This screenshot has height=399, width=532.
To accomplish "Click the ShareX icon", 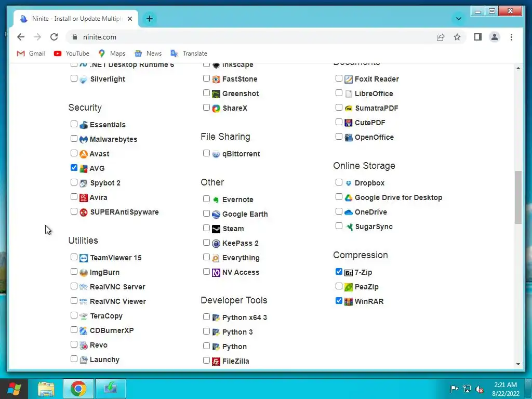I will tap(216, 109).
